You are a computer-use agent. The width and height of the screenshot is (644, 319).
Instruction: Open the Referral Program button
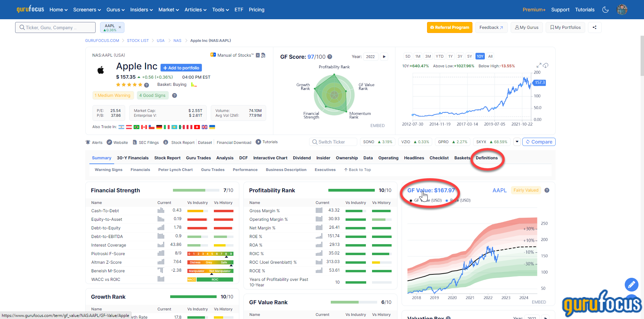pyautogui.click(x=450, y=27)
